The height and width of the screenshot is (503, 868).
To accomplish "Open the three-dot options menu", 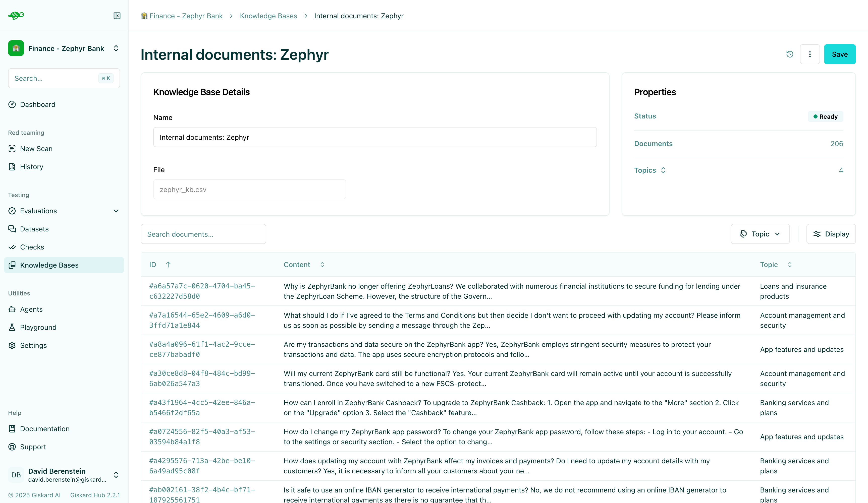I will tap(810, 54).
